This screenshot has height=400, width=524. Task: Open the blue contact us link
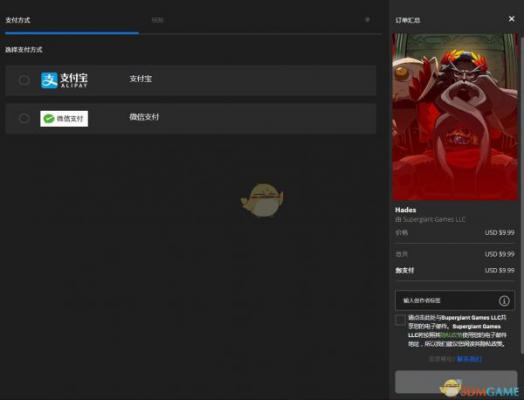click(469, 359)
